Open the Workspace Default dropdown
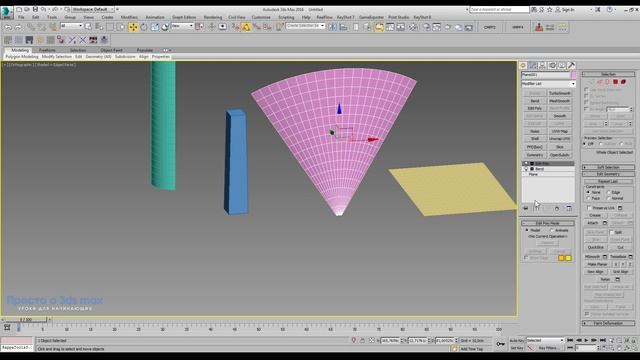This screenshot has height=360, width=640. tap(93, 9)
